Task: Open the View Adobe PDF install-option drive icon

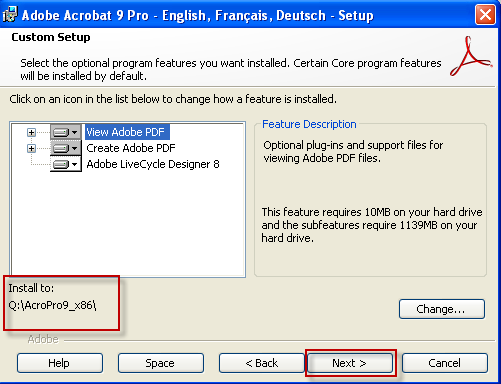Action: coord(66,132)
